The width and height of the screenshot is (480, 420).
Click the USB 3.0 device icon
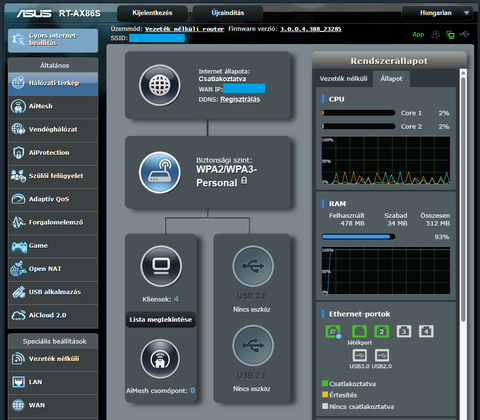253,266
